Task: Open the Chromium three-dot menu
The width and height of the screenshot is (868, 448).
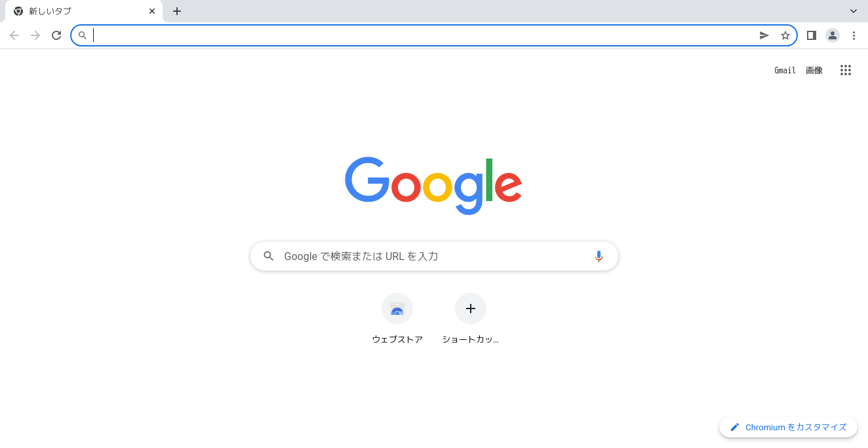Action: click(854, 35)
